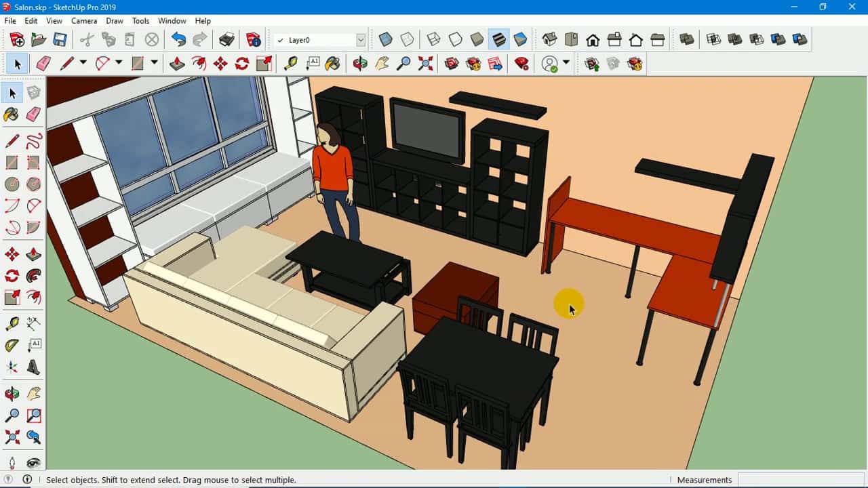Select the Push/Pull tool
Image resolution: width=868 pixels, height=488 pixels.
click(x=176, y=63)
